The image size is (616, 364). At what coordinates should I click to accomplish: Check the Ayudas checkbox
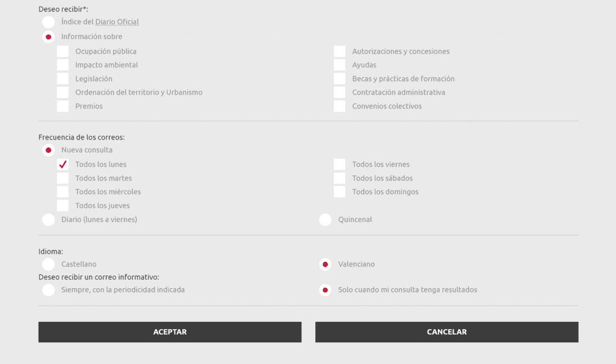(x=339, y=65)
